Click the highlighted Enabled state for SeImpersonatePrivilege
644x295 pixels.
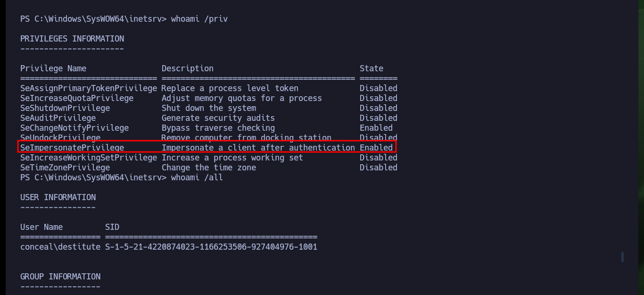(x=376, y=148)
